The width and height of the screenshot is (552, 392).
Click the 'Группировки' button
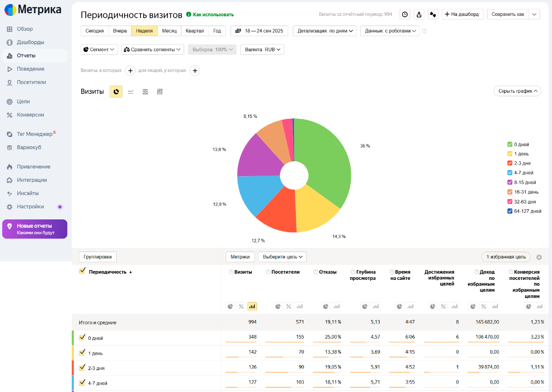point(98,257)
